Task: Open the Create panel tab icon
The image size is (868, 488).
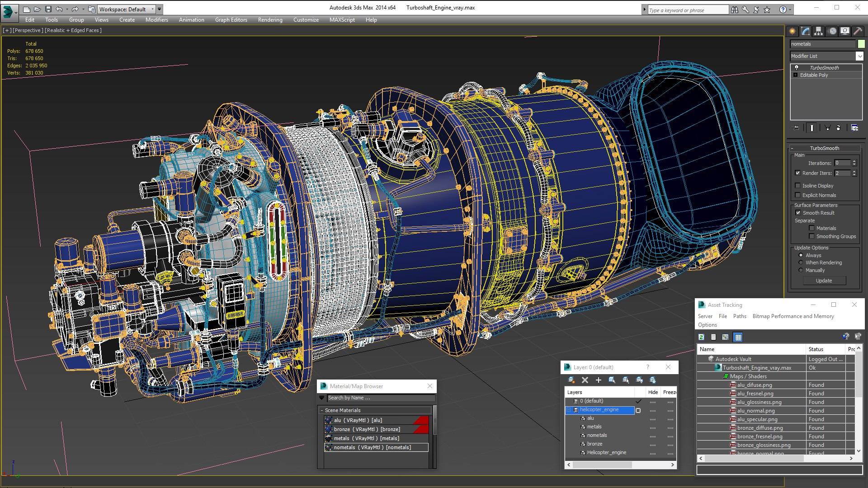Action: pyautogui.click(x=793, y=31)
